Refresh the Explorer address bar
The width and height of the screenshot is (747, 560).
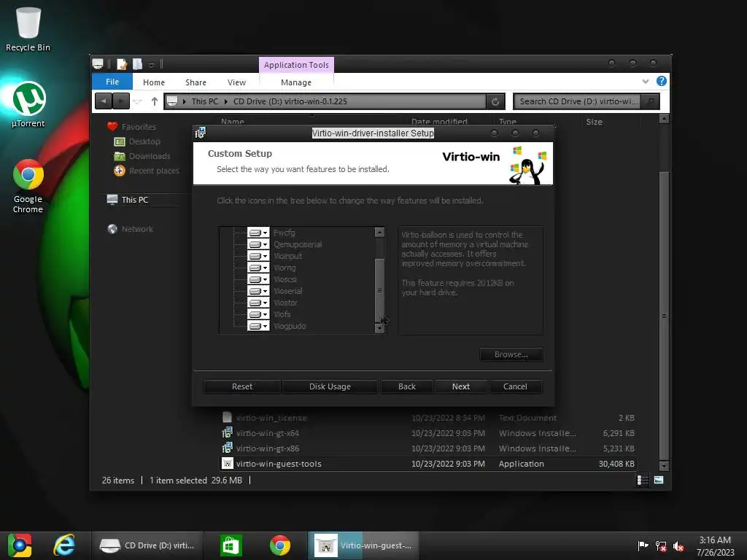click(x=495, y=101)
